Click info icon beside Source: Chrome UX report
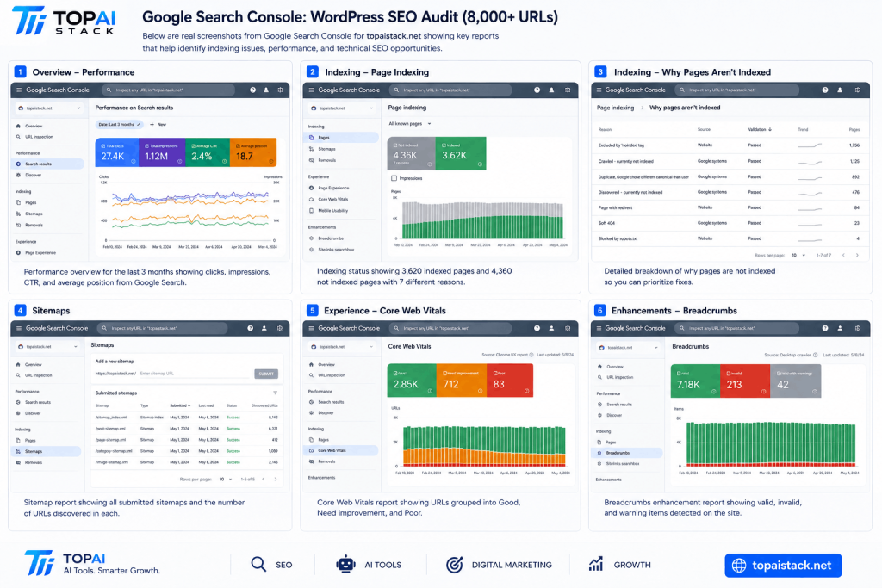 tap(531, 355)
